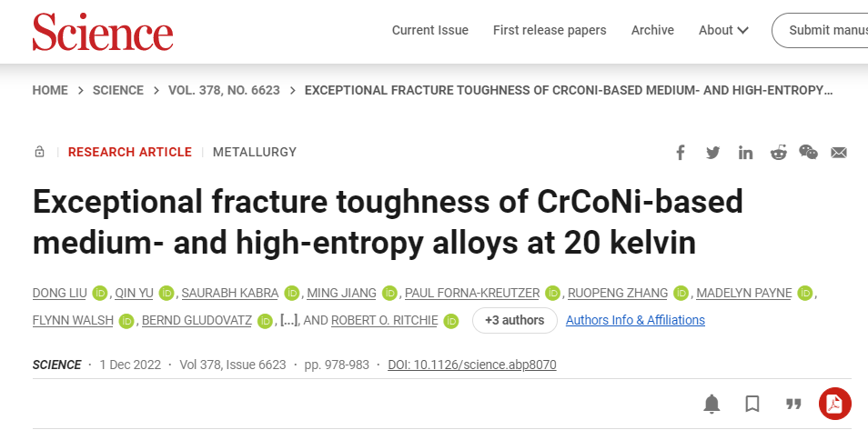Share article on Reddit
Viewport: 868px width, 430px height.
click(x=778, y=152)
